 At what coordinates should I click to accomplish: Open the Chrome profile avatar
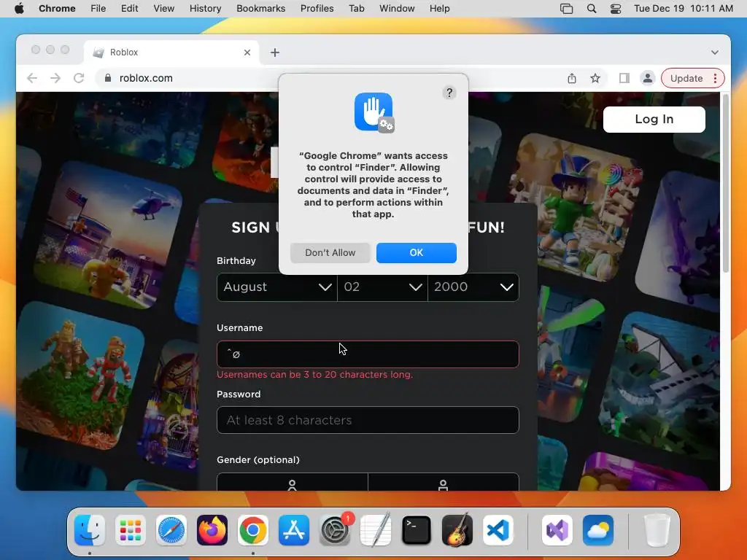pyautogui.click(x=648, y=78)
